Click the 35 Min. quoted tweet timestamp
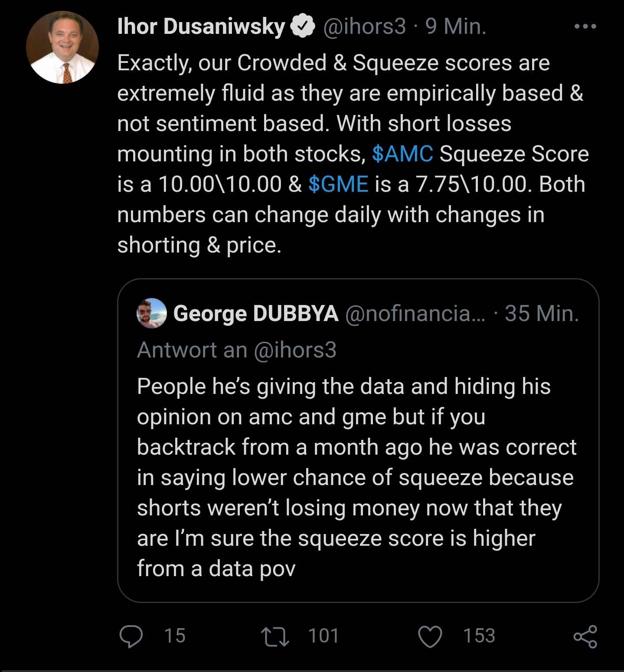The image size is (624, 672). pos(542,313)
